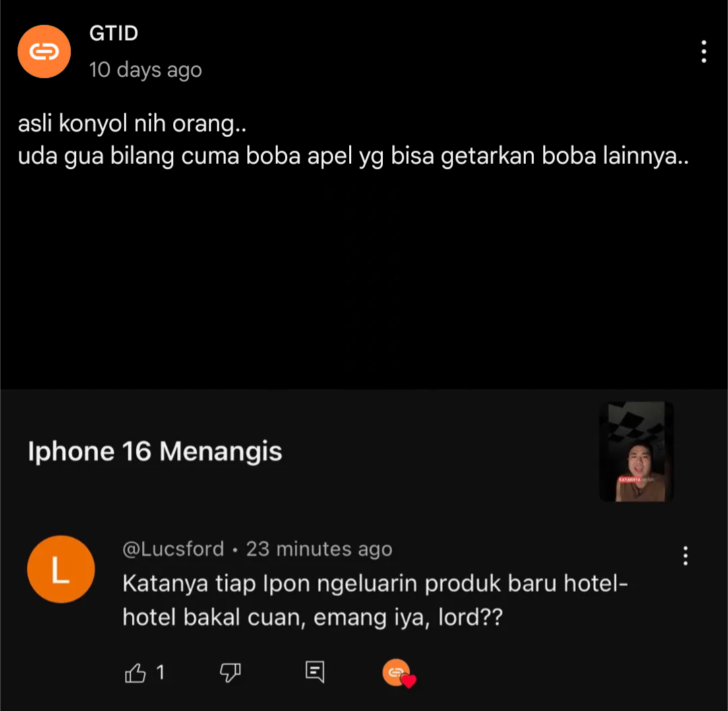Open the @Lucsford username
The width and height of the screenshot is (728, 711).
click(x=173, y=549)
